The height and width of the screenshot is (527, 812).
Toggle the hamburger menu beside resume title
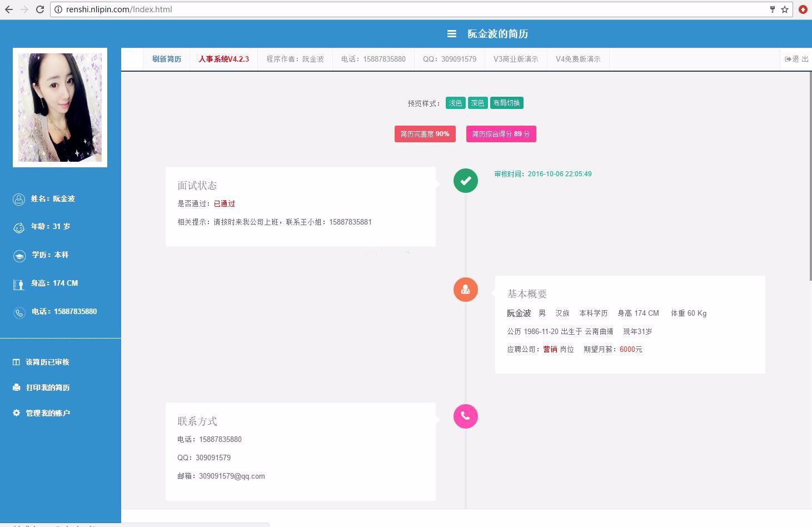pos(452,34)
